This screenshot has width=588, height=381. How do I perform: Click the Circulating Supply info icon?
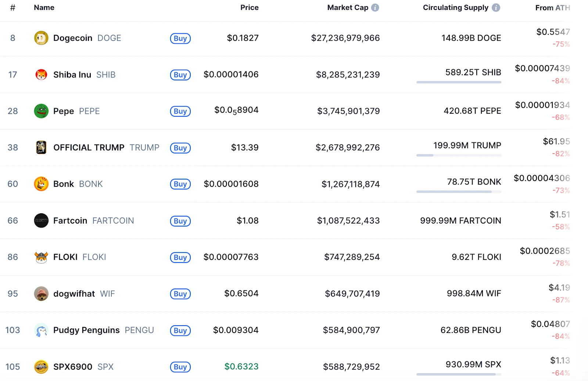(496, 8)
